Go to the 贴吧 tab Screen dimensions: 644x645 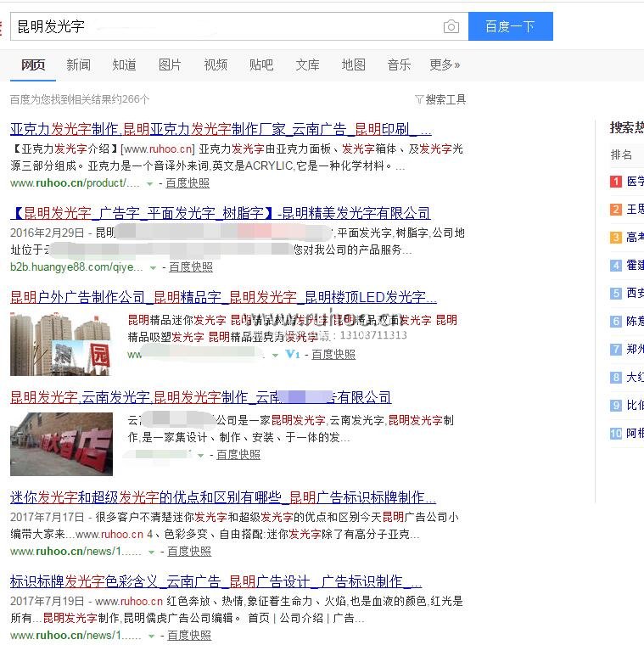261,64
